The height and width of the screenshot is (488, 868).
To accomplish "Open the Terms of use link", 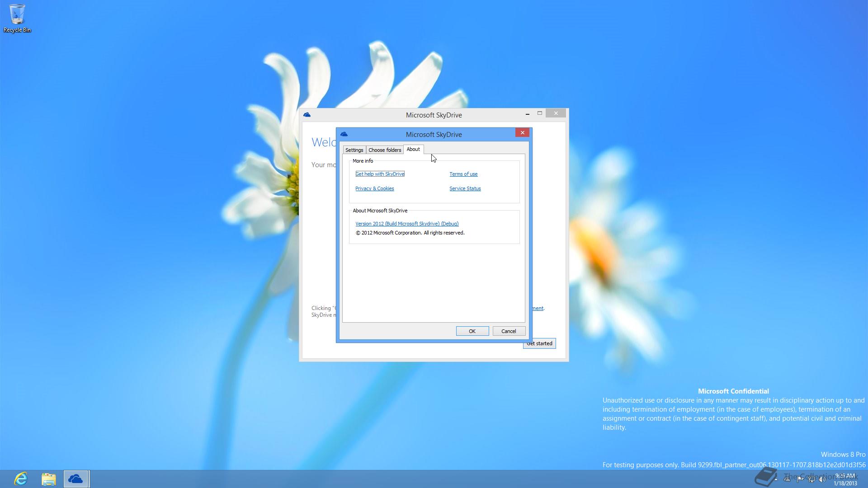I will pos(463,174).
